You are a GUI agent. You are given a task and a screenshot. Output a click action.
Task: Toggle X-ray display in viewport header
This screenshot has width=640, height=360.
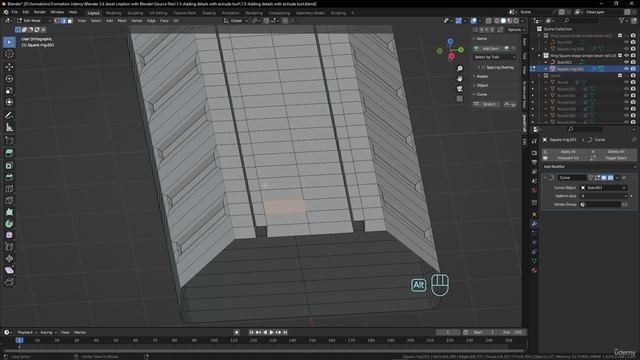click(488, 20)
